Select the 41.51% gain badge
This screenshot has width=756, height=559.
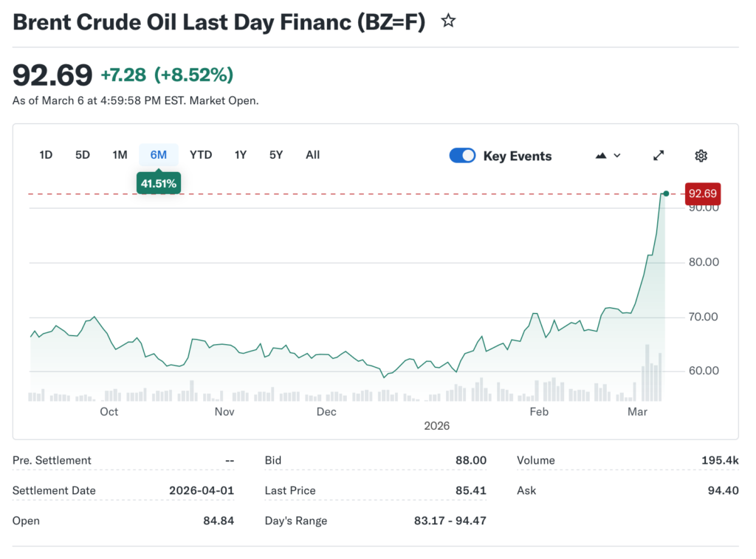click(x=159, y=182)
